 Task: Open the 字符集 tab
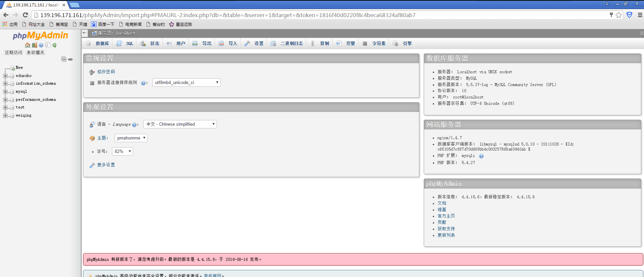[374, 43]
